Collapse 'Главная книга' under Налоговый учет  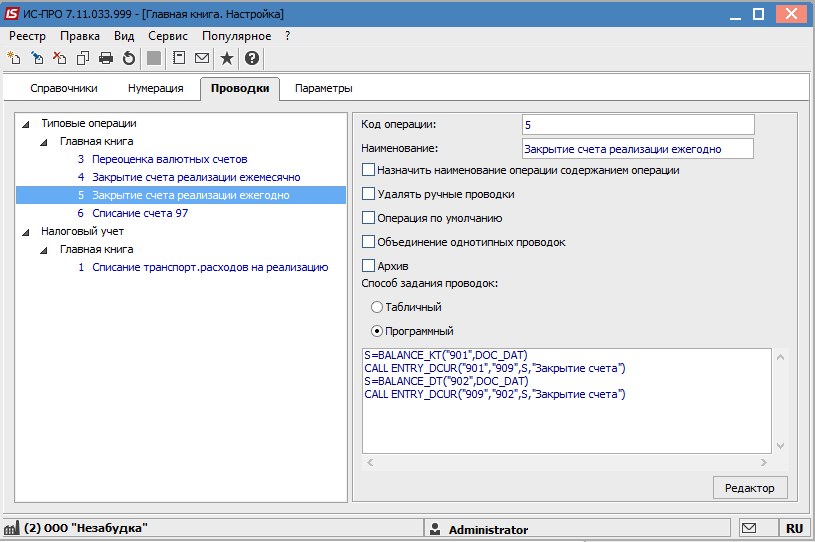click(44, 250)
